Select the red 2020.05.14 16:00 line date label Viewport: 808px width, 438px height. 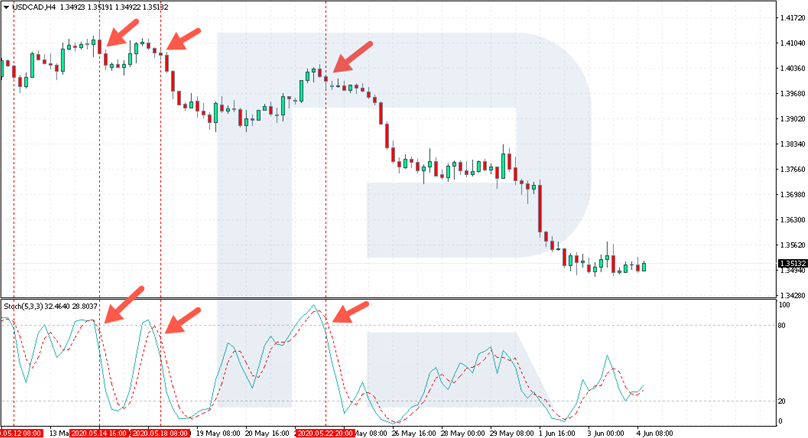(99, 433)
